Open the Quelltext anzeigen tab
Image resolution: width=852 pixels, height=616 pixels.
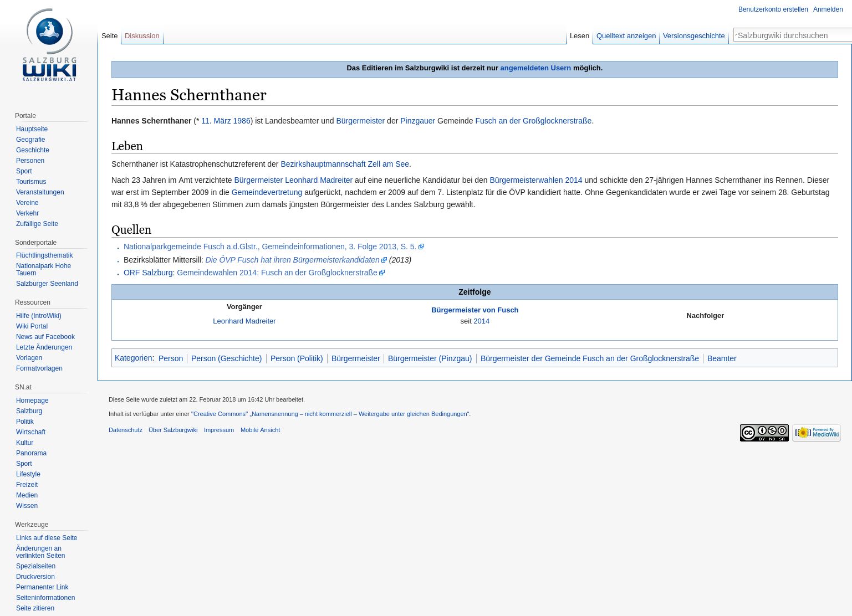point(626,36)
